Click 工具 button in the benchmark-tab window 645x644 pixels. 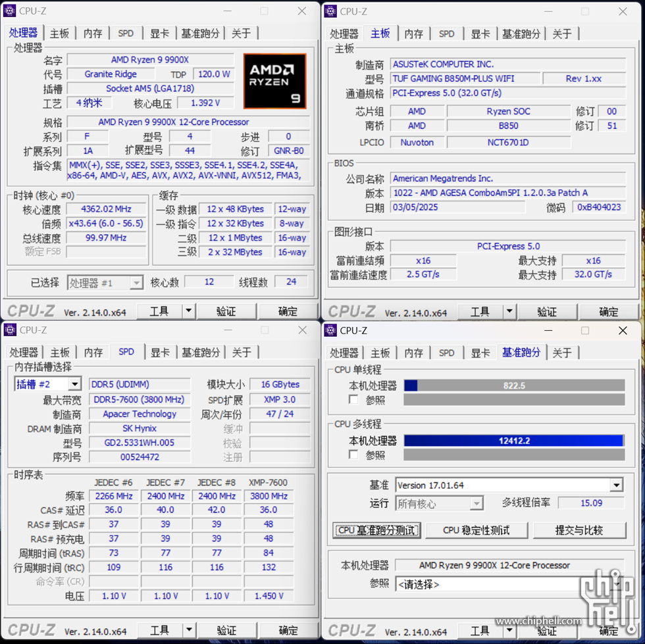[x=480, y=630]
